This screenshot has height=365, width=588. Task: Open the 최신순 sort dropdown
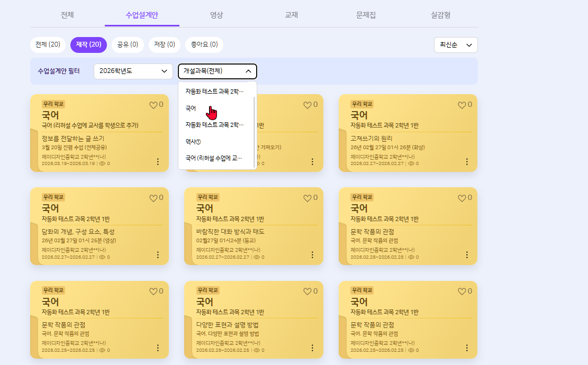pyautogui.click(x=456, y=45)
